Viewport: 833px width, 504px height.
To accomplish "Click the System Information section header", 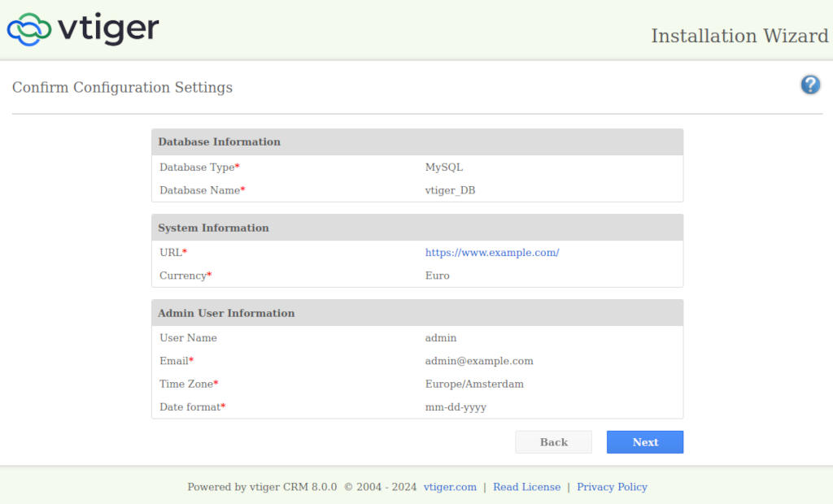I will coord(417,228).
